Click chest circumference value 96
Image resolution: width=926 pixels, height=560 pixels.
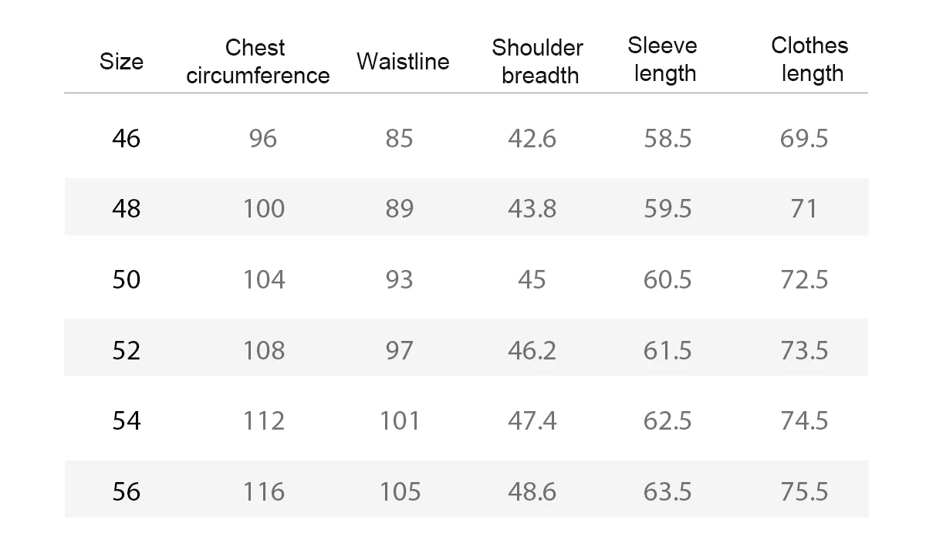coord(263,139)
